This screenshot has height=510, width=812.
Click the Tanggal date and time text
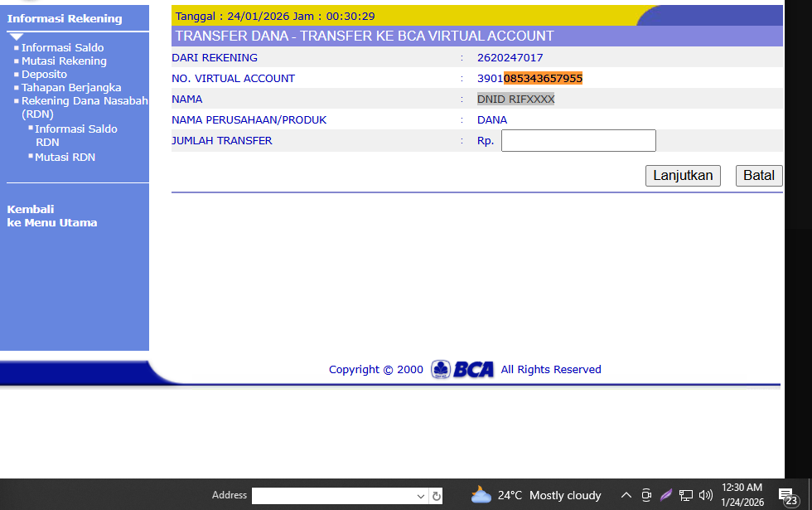pos(275,16)
